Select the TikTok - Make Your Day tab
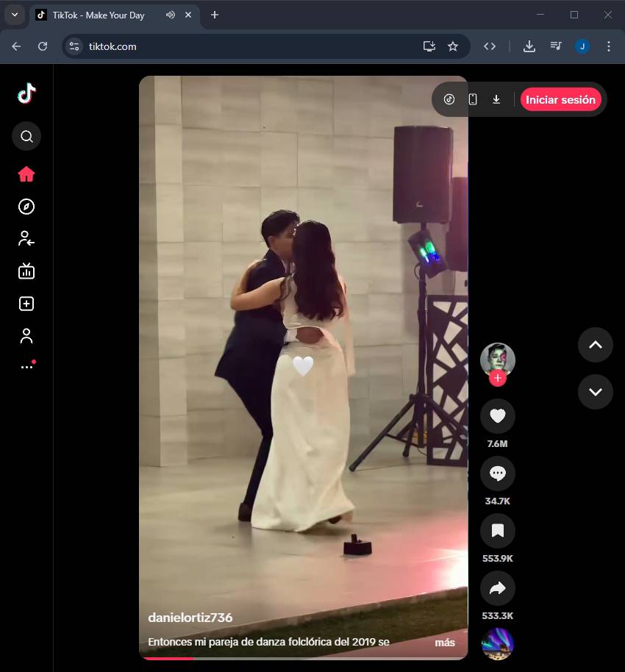This screenshot has height=672, width=625. pyautogui.click(x=99, y=15)
